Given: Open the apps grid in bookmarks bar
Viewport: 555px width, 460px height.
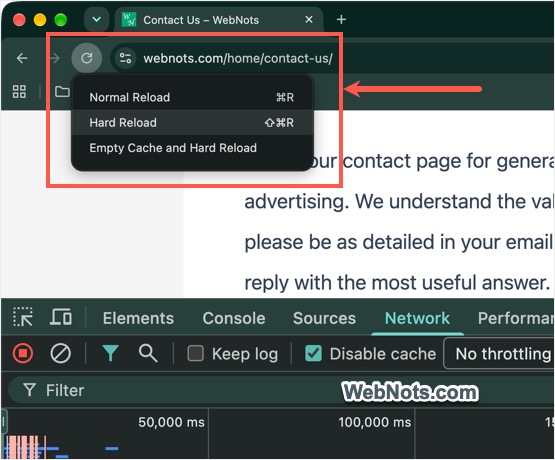Looking at the screenshot, I should click(x=19, y=92).
